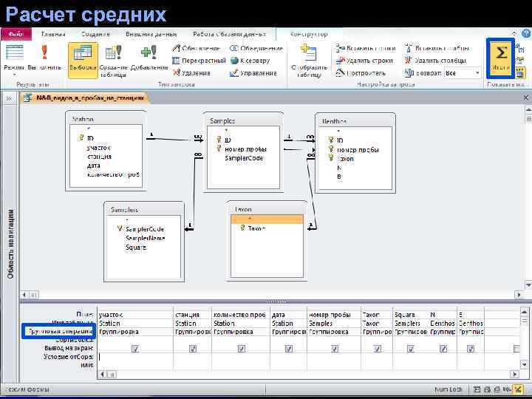The height and width of the screenshot is (399, 532).
Task: Click Вставить столбцы
Action: click(437, 49)
